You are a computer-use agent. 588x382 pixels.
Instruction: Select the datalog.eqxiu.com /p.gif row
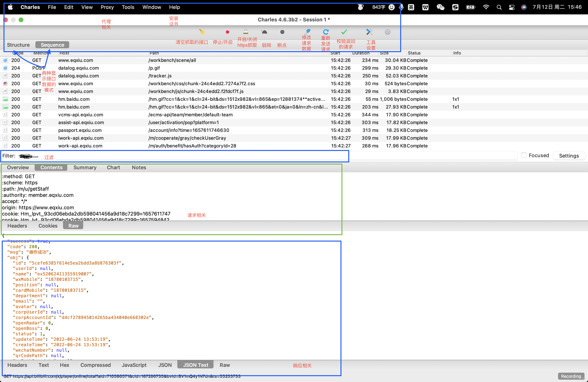pos(294,68)
